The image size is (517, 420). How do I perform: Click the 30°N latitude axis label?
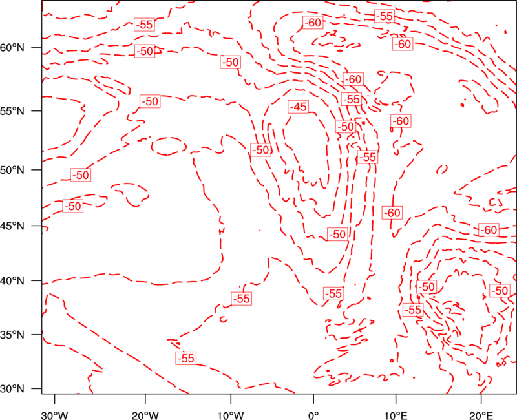coord(12,389)
